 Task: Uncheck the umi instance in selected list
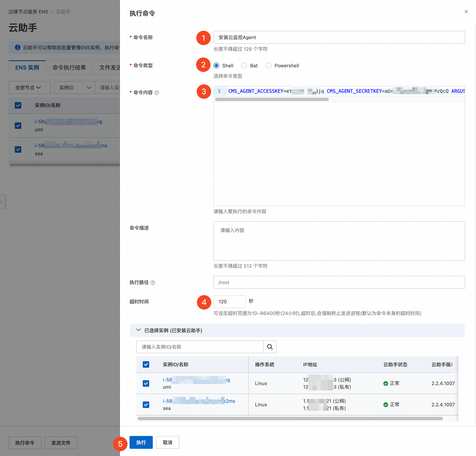click(x=146, y=383)
